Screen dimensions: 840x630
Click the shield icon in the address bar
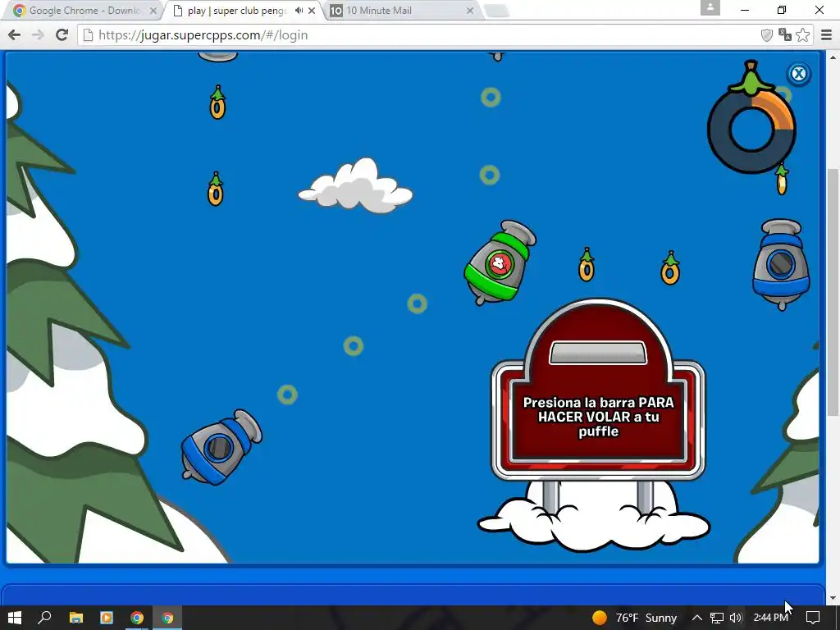[x=767, y=35]
